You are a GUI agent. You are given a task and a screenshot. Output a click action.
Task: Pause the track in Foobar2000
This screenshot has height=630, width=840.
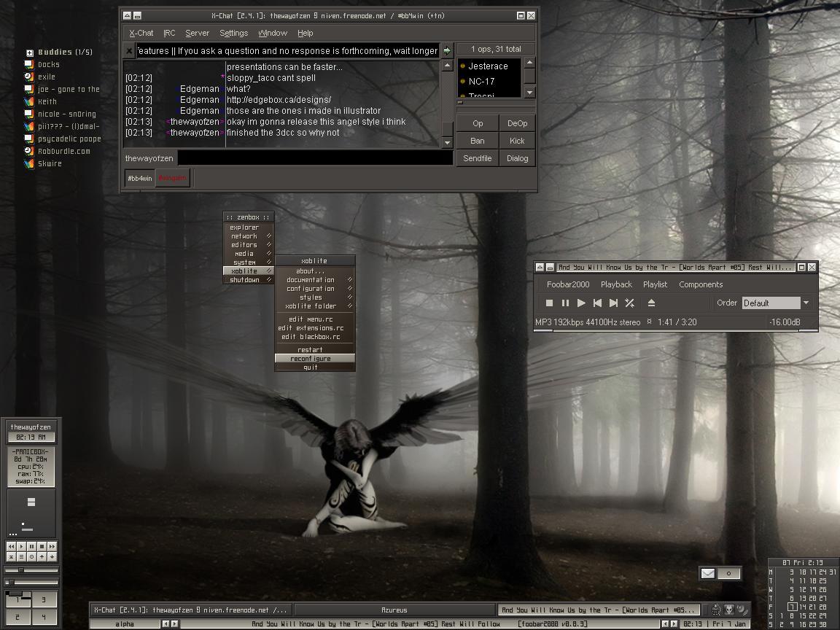coord(565,303)
